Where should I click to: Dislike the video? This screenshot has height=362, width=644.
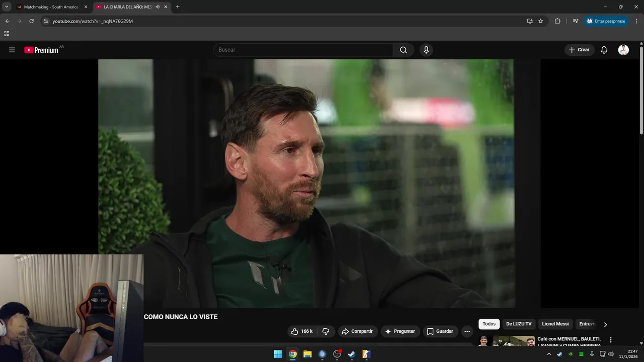tap(326, 331)
